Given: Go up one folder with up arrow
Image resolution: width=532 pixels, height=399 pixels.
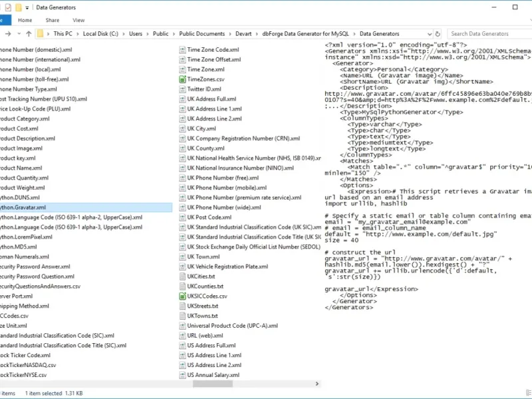Looking at the screenshot, I should 29,34.
